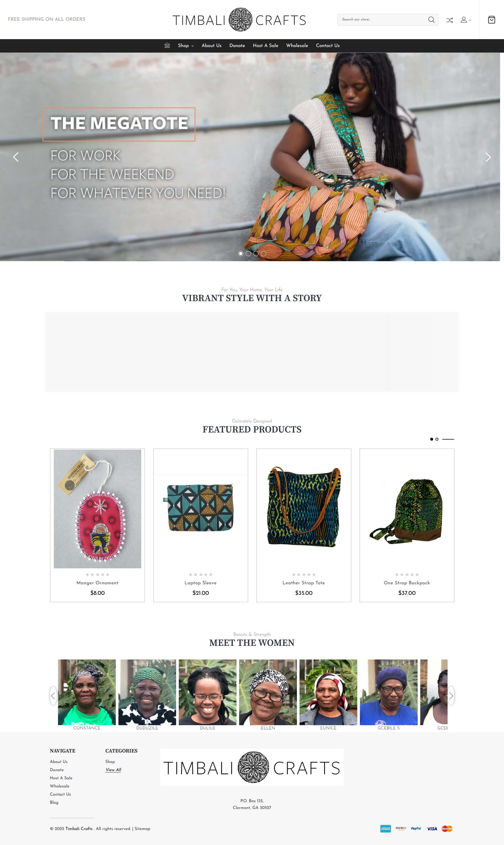Go to home via building icon
504x845 pixels.
tap(167, 45)
